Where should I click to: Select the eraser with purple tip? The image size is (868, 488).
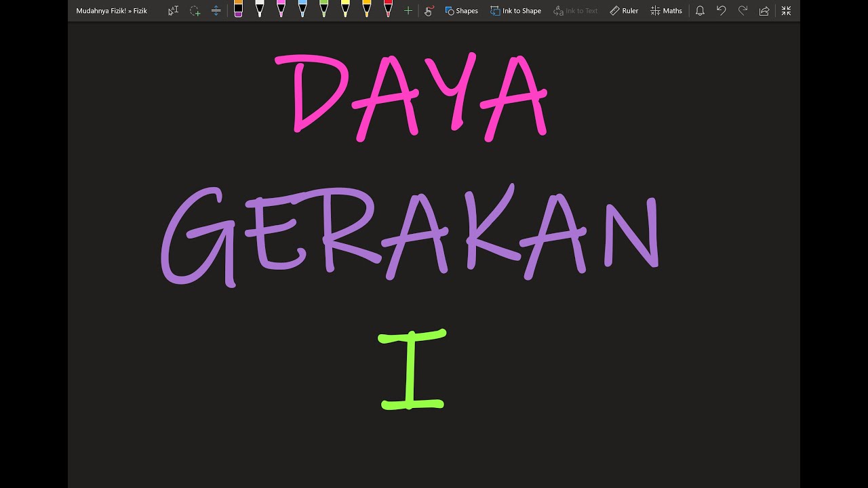(x=238, y=9)
